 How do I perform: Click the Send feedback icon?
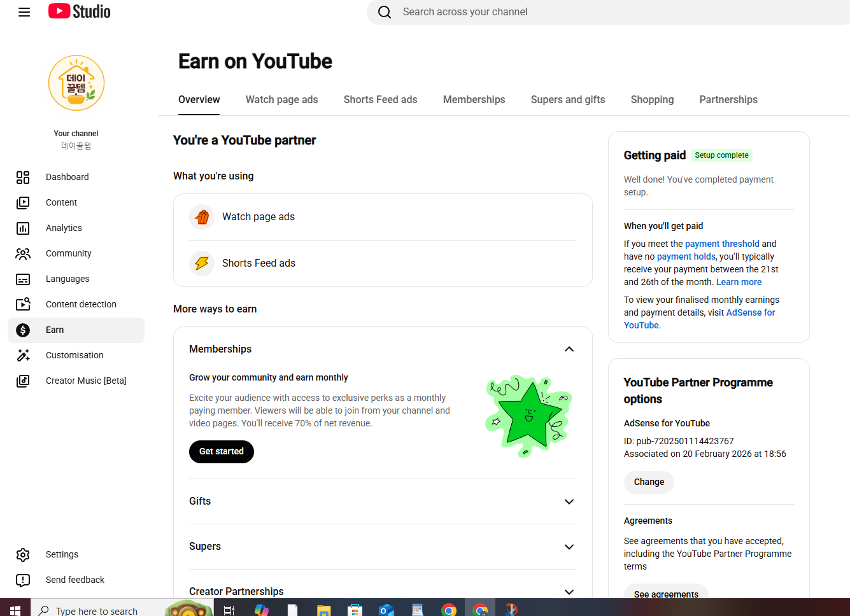coord(23,580)
